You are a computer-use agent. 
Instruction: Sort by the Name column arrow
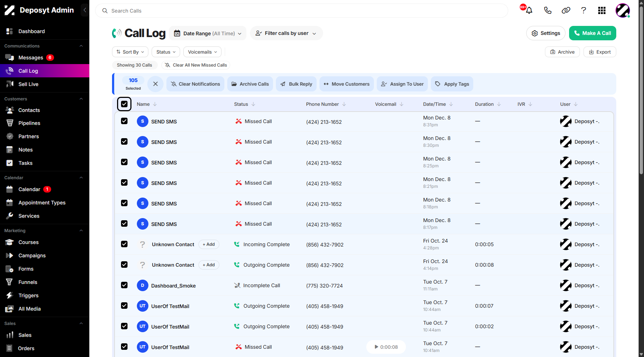[155, 104]
